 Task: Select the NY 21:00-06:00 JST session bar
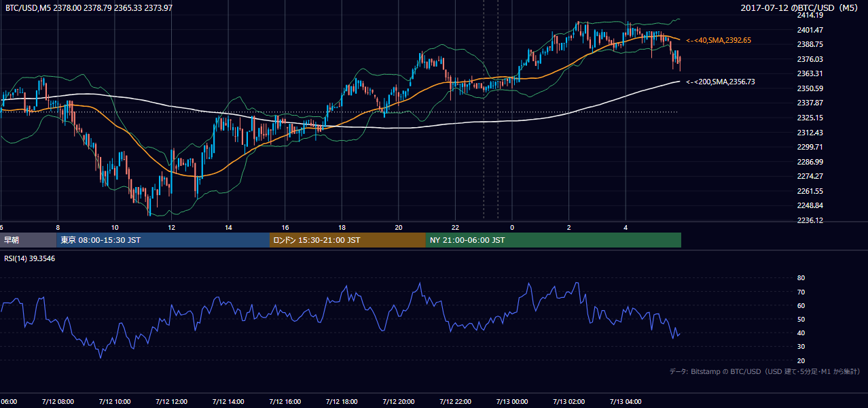point(554,240)
